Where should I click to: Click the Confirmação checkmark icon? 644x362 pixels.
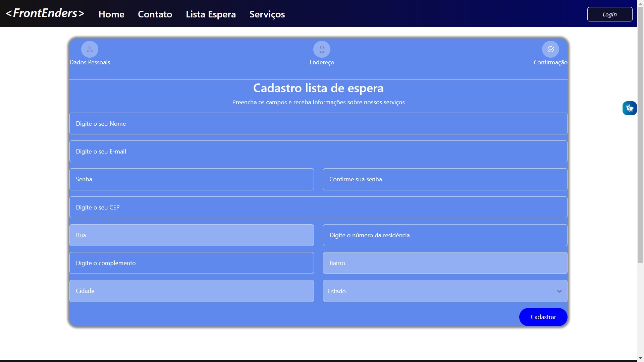point(550,49)
